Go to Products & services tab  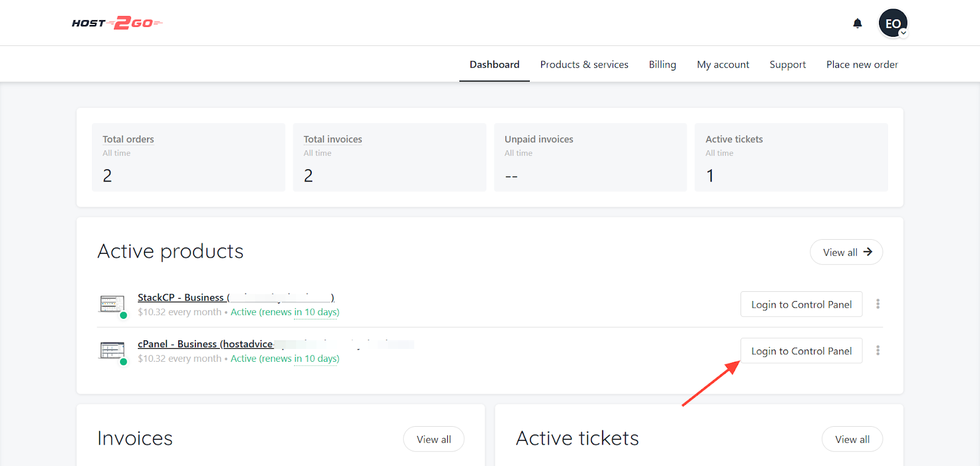pos(584,64)
